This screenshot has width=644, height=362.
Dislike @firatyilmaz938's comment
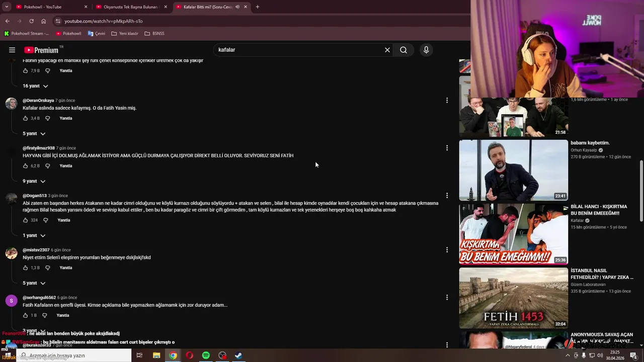coord(48,166)
